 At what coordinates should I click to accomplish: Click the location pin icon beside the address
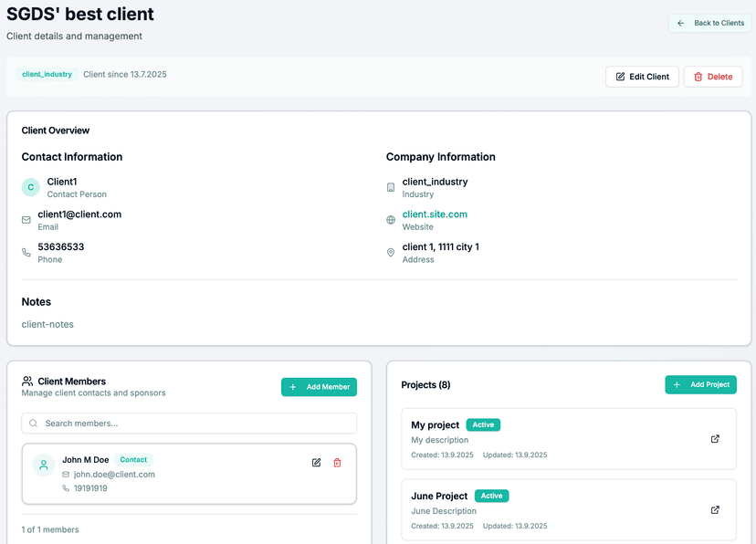click(391, 252)
